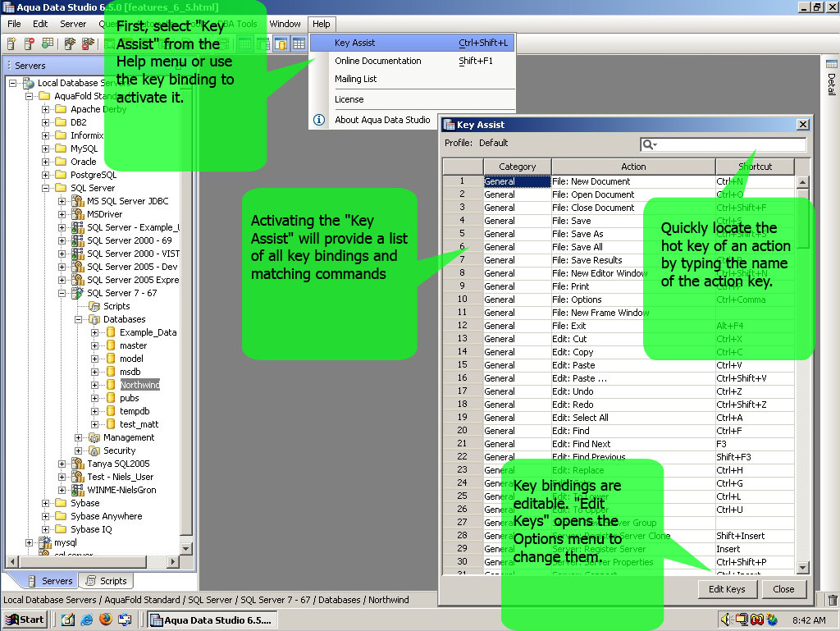Click the MSDriver server icon

(x=78, y=214)
